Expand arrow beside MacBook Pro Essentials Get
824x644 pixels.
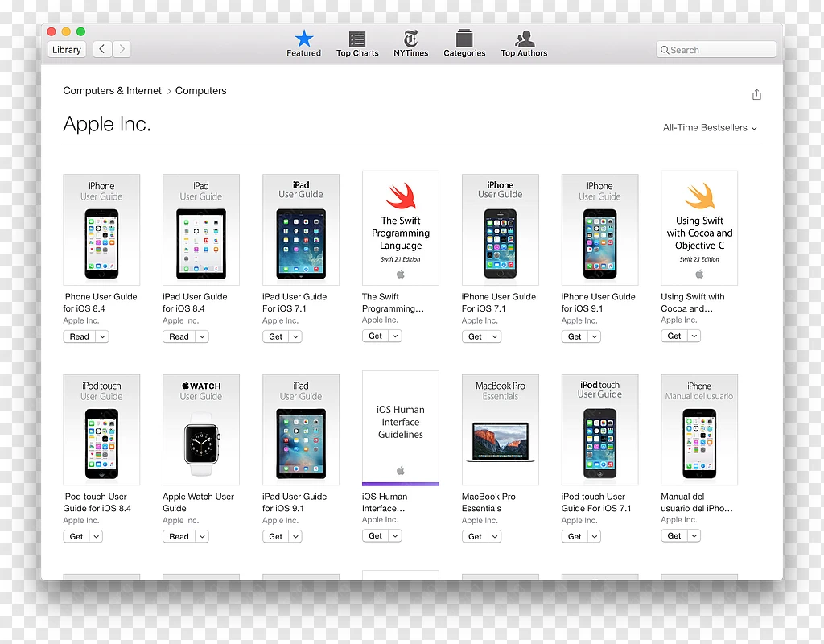495,536
